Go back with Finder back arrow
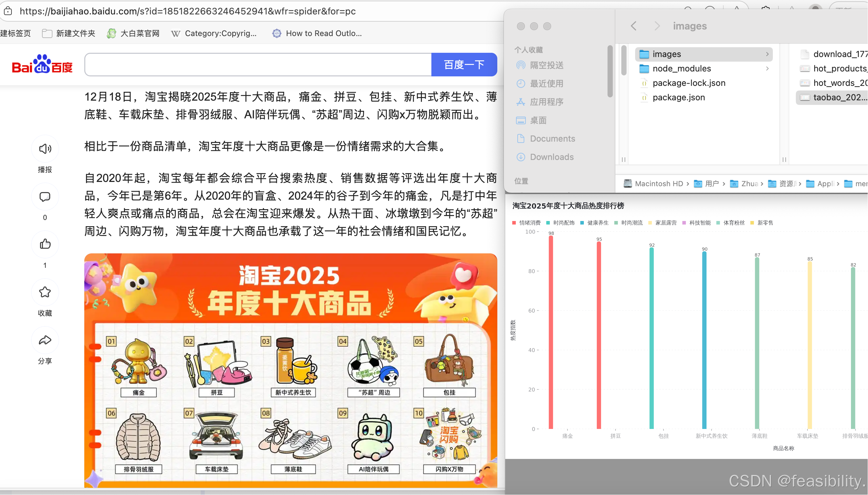868x495 pixels. point(634,26)
